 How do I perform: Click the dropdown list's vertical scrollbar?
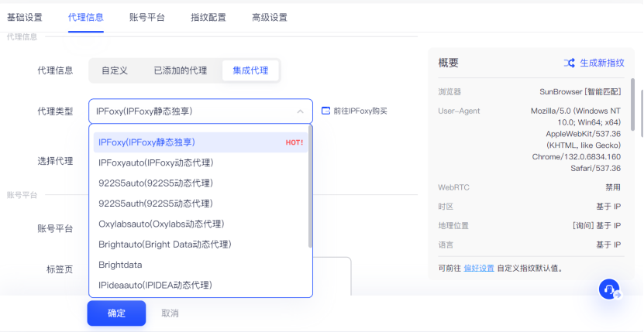point(310,186)
